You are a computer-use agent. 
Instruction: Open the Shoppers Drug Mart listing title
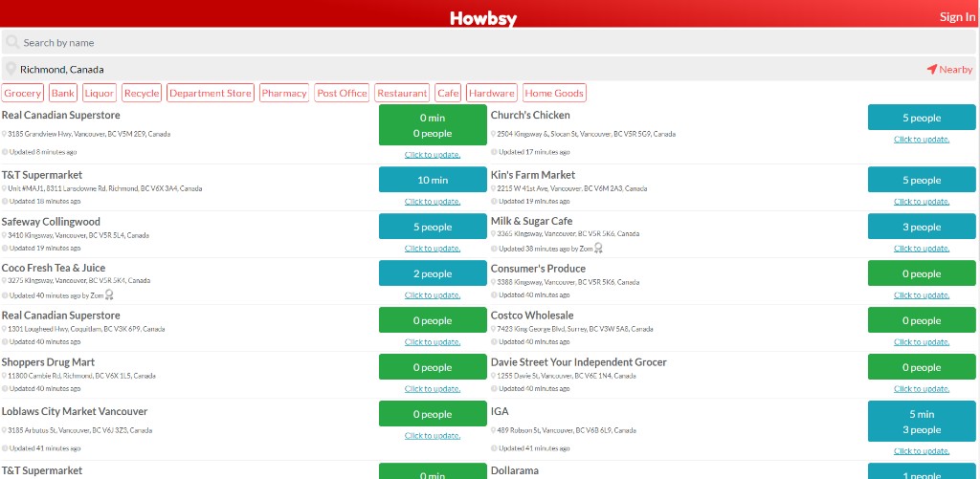(x=48, y=362)
